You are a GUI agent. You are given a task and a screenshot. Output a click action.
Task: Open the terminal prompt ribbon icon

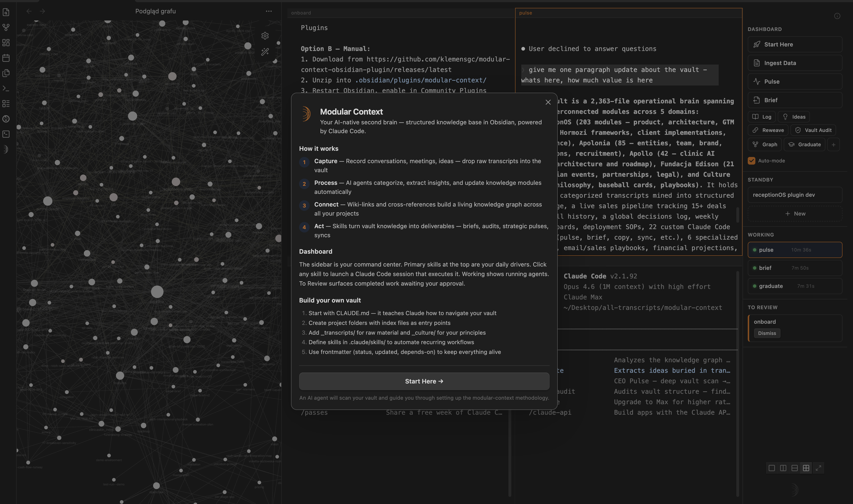point(6,88)
